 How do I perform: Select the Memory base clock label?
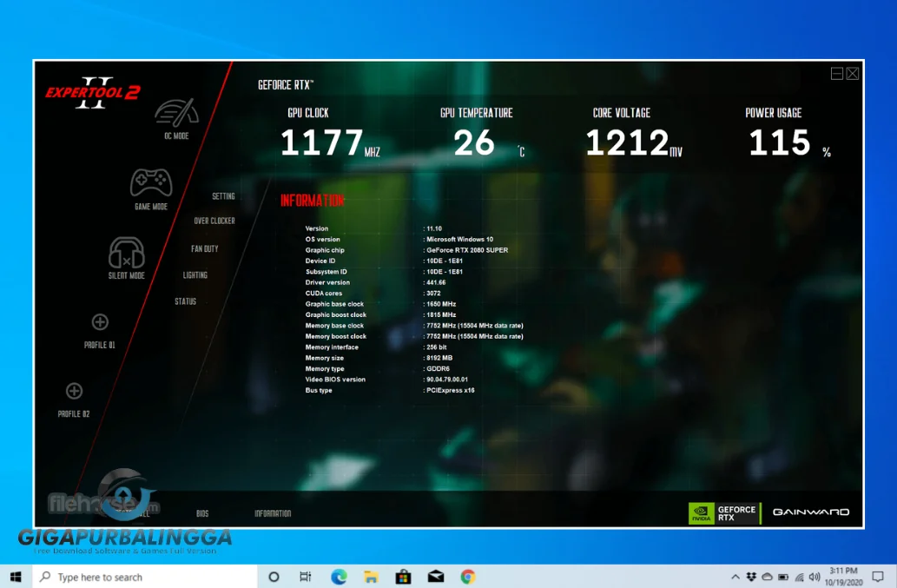(334, 326)
